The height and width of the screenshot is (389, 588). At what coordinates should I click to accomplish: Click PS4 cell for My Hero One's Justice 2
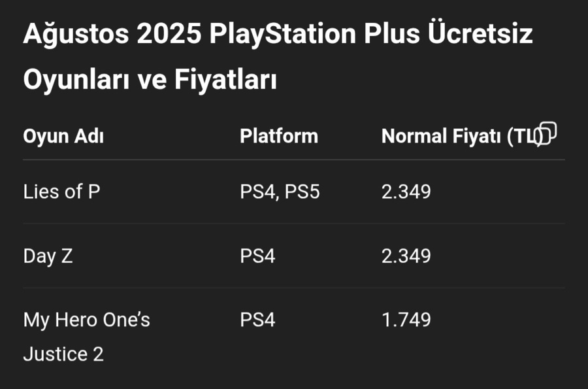click(x=257, y=320)
